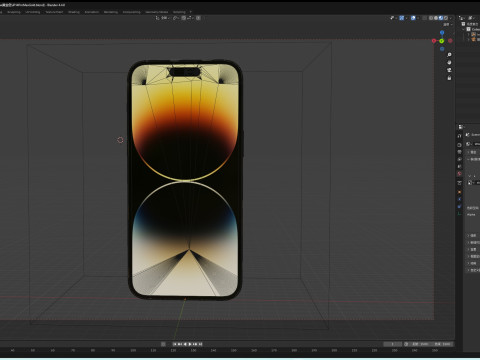Switch to rendered viewport shading
This screenshot has height=360, width=480.
pyautogui.click(x=446, y=18)
